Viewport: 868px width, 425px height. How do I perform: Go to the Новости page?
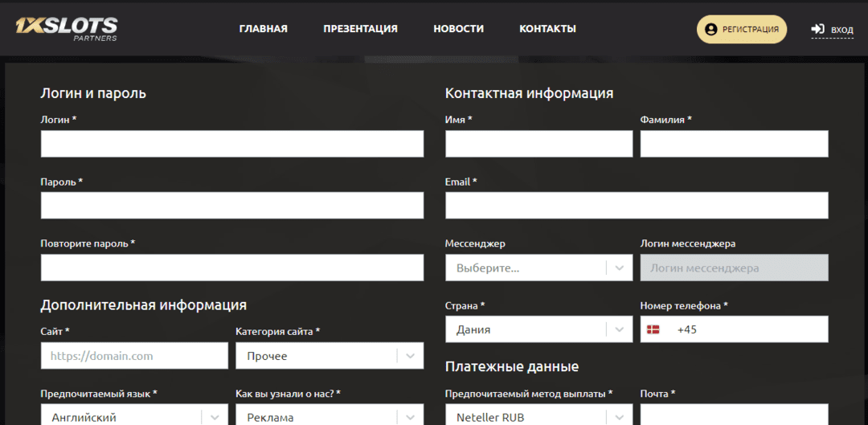point(458,29)
